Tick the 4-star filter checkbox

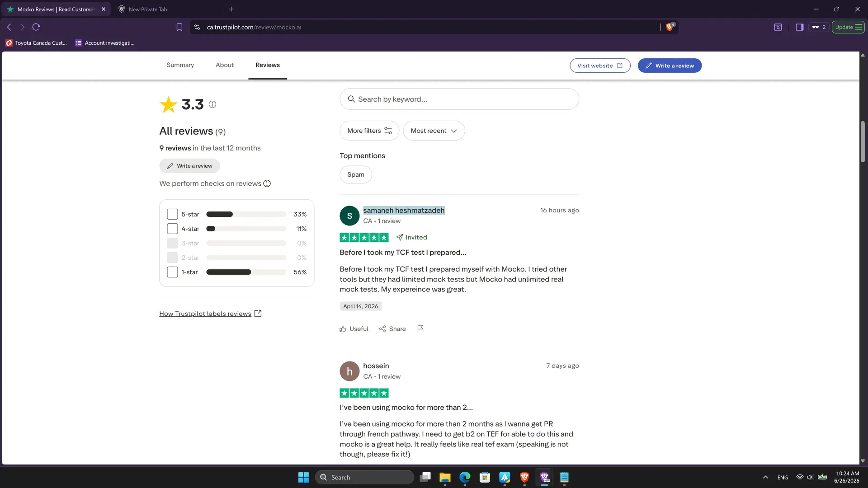click(172, 229)
